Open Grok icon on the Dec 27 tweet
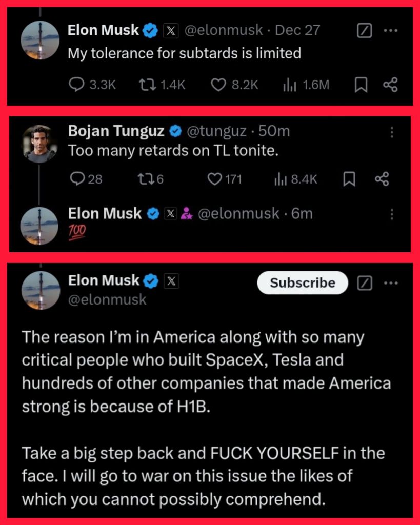The width and height of the screenshot is (420, 525). coord(364,31)
